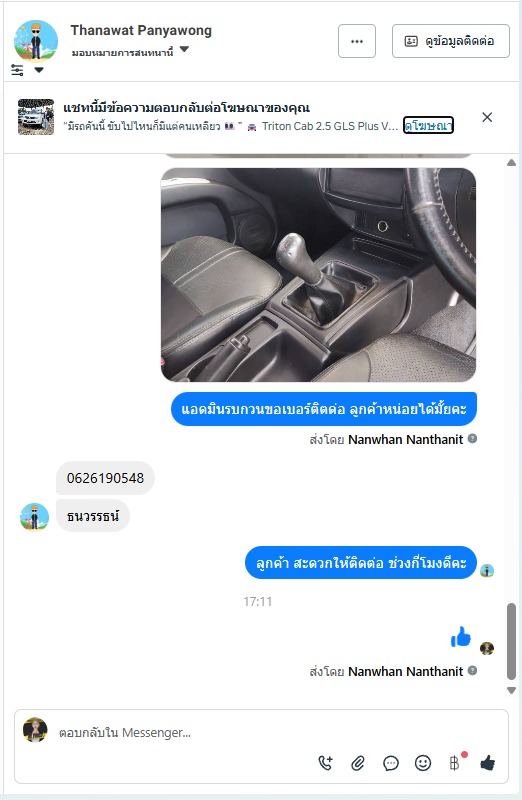Attach a file using the paperclip icon

click(x=358, y=763)
